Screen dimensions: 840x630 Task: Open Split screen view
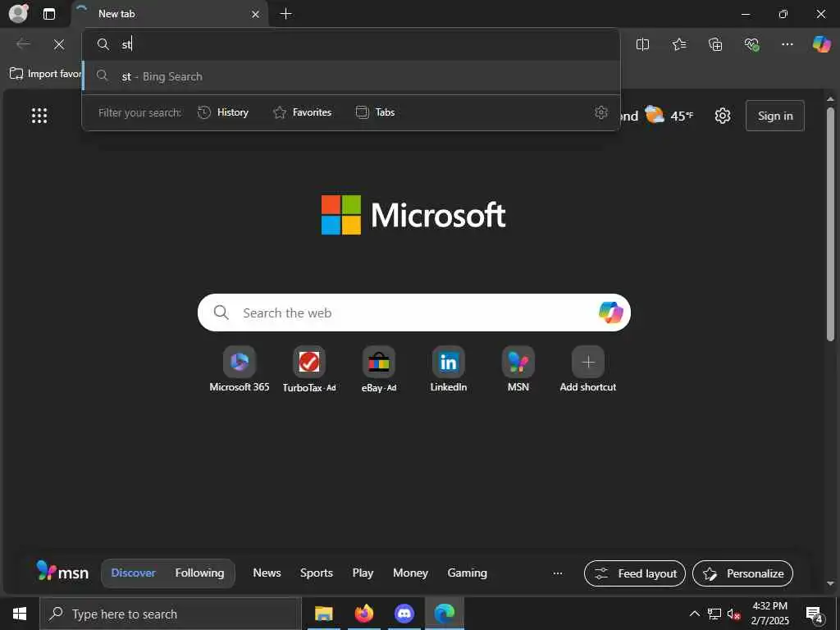pyautogui.click(x=642, y=44)
